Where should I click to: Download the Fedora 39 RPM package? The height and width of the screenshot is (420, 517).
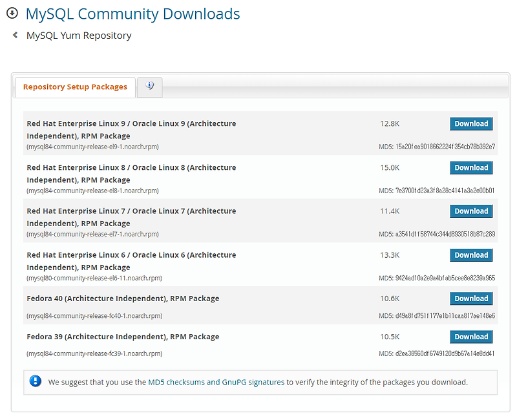coord(471,337)
